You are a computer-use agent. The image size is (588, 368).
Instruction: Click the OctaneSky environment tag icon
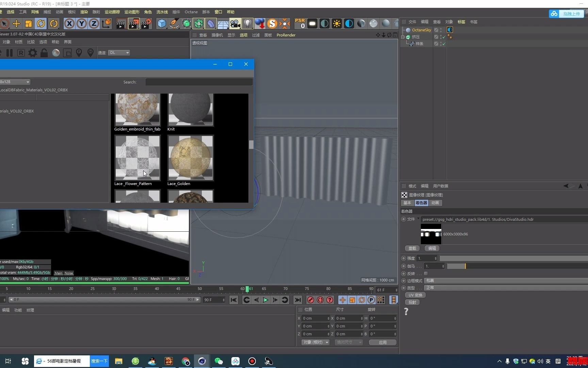point(450,30)
